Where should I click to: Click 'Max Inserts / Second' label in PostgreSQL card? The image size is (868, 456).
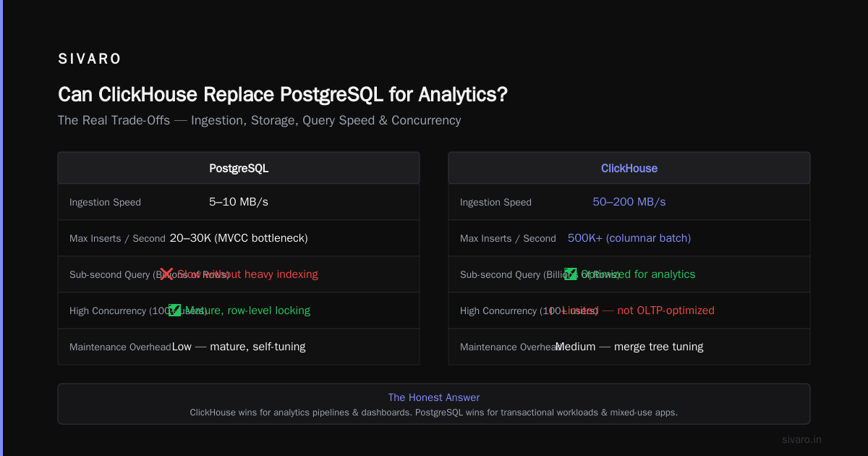117,239
